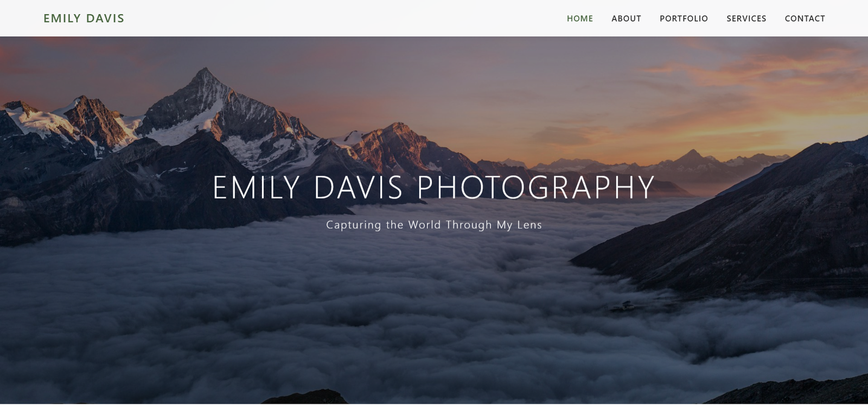
Task: Click empty header space between logo and nav
Action: [x=347, y=18]
